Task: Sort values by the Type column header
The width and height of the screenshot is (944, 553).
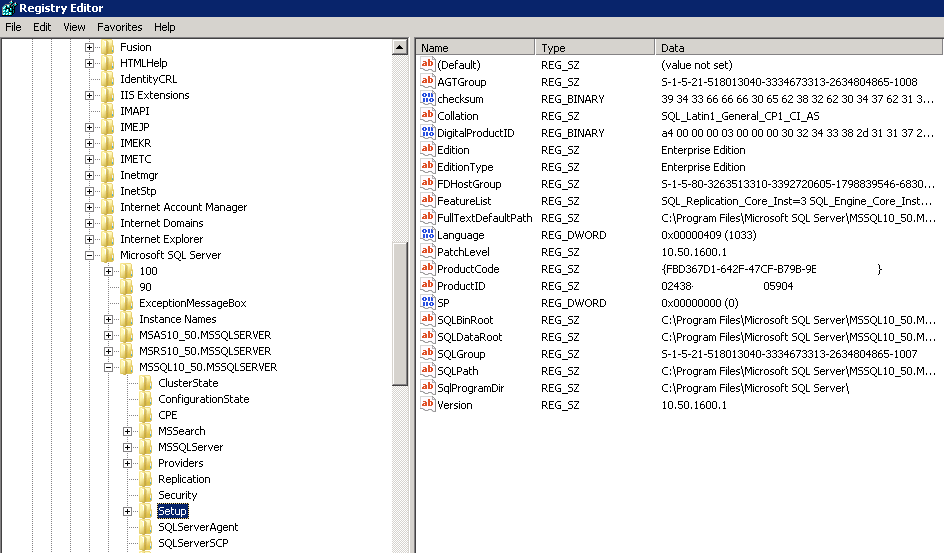Action: 595,48
